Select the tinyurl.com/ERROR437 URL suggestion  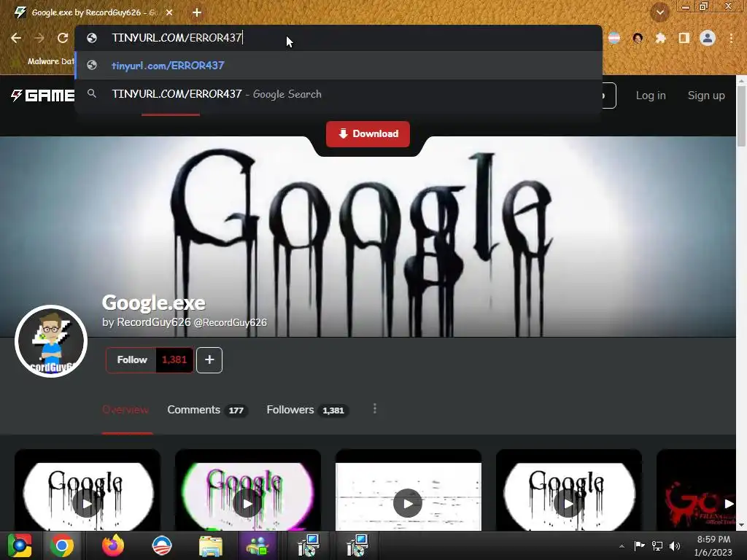[338, 65]
